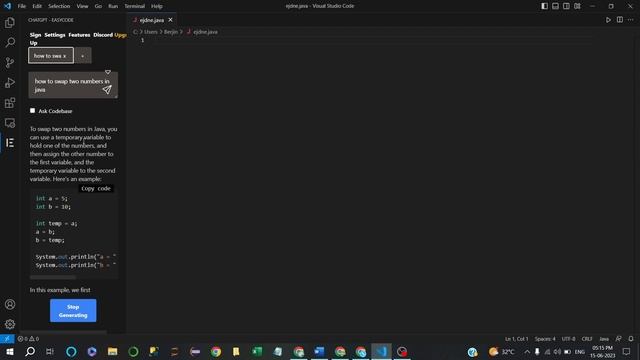
Task: Open the editor More Actions ellipsis
Action: [x=631, y=20]
